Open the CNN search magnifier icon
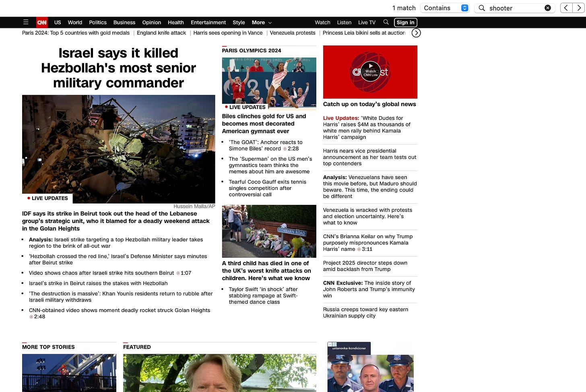Viewport: 586px width, 392px height. tap(386, 22)
